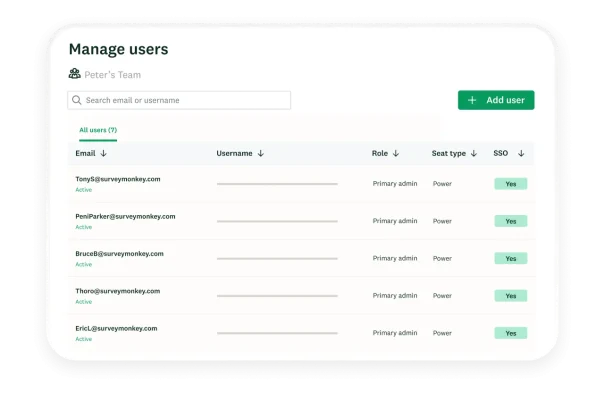Click Primary admin role for TonyS
The width and height of the screenshot is (604, 400).
(395, 184)
